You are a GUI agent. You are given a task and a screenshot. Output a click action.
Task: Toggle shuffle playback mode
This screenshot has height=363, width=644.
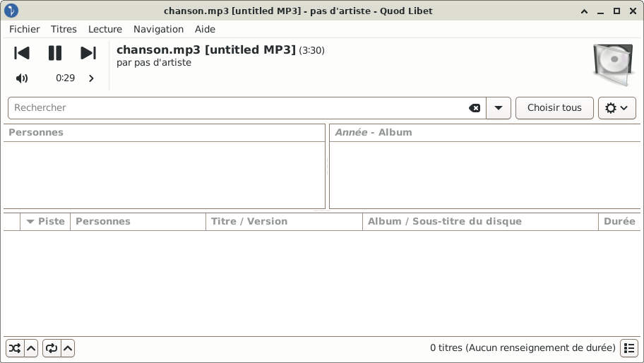(x=15, y=348)
